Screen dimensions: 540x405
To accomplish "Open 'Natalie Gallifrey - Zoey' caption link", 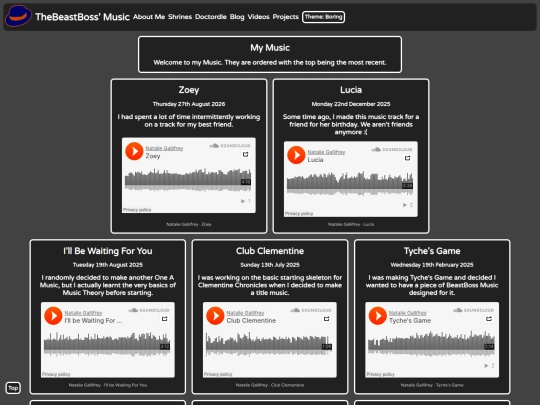I will pos(189,224).
